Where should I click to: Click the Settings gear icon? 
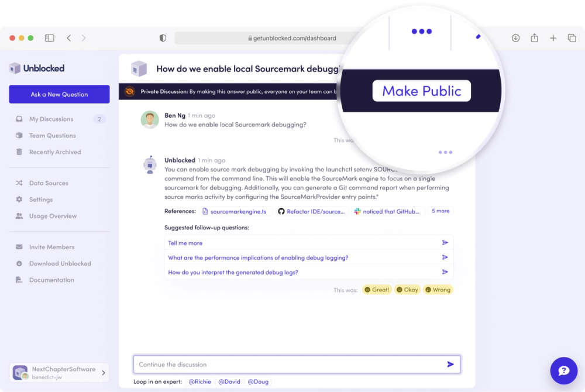19,200
